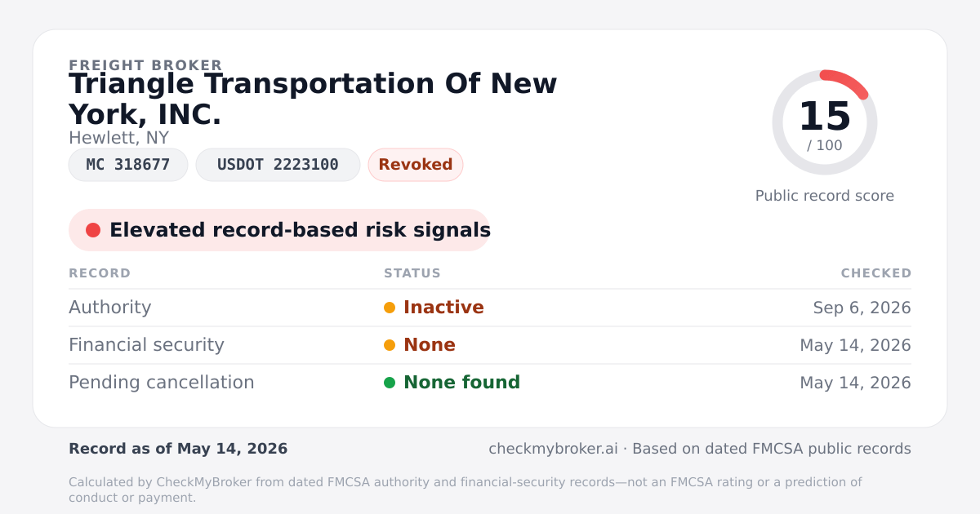Click the Elevated record-based risk signals banner

pos(279,230)
